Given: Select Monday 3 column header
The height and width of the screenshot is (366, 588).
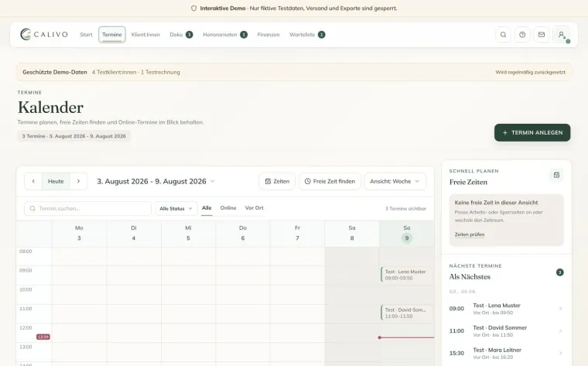Looking at the screenshot, I should 79,233.
